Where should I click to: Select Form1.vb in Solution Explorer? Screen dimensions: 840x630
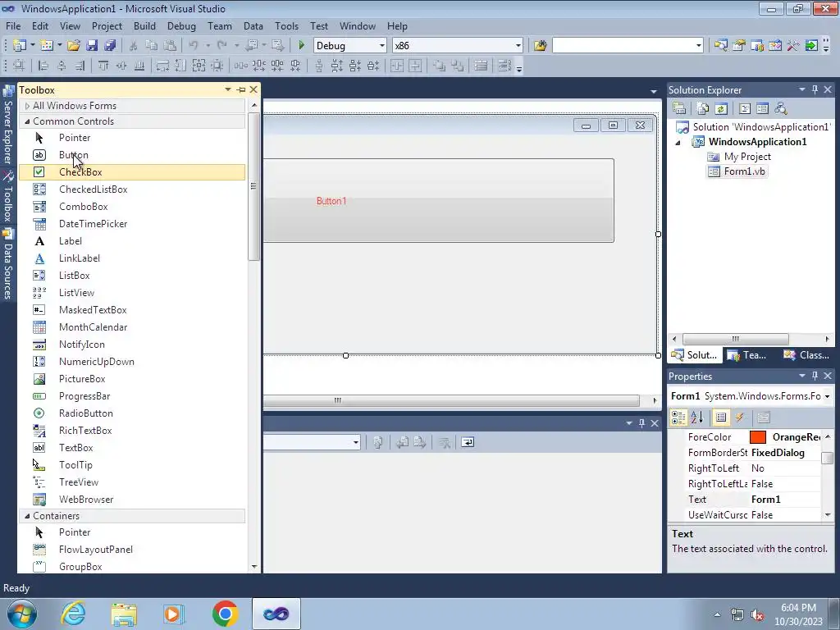744,171
